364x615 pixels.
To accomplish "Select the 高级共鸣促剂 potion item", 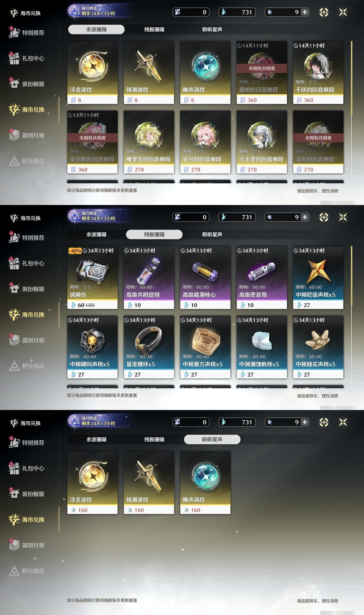I will 149,278.
